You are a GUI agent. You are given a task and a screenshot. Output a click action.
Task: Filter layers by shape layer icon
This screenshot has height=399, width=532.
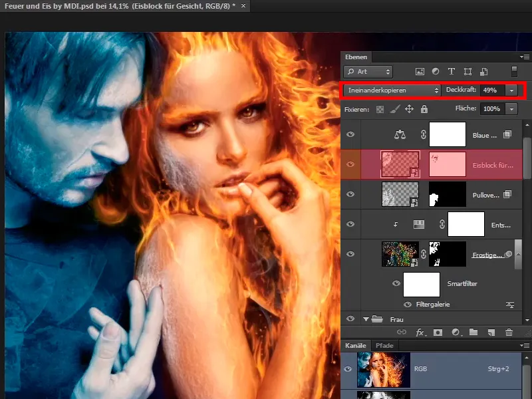467,71
